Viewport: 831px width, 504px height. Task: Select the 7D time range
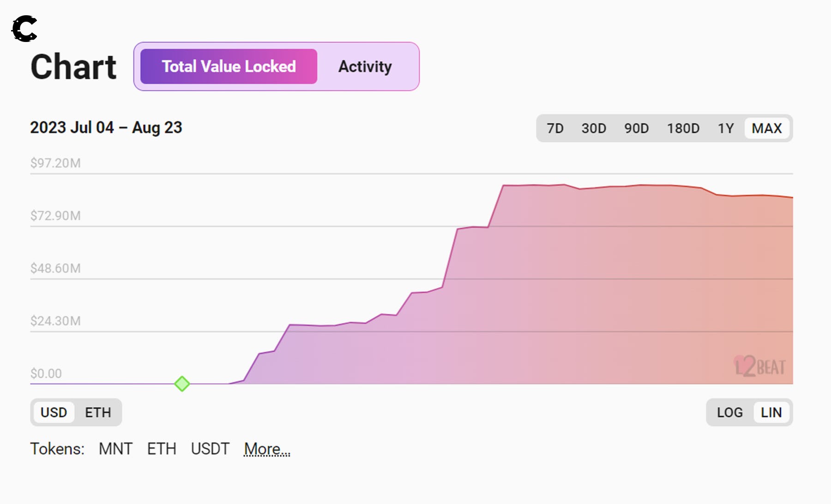(x=555, y=128)
